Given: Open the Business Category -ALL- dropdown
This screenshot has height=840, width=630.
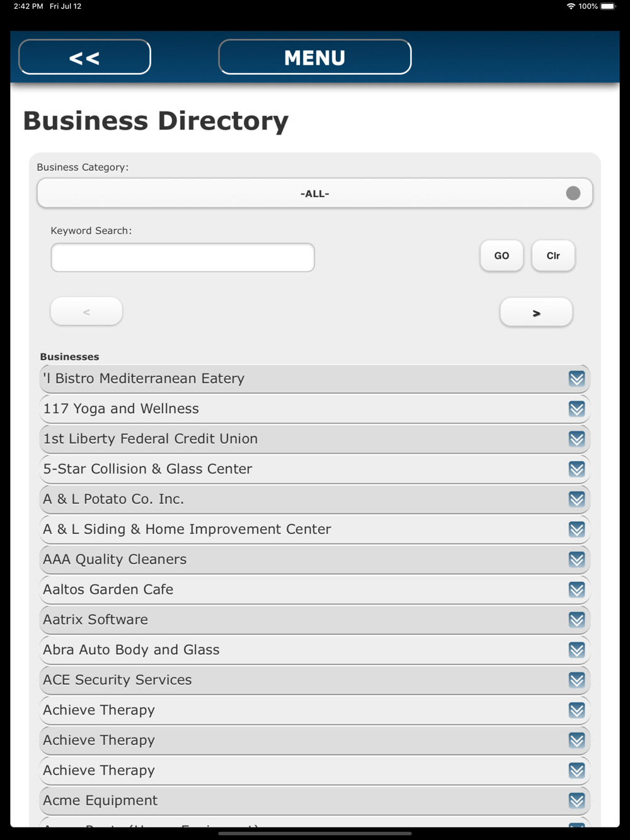Looking at the screenshot, I should click(x=315, y=193).
